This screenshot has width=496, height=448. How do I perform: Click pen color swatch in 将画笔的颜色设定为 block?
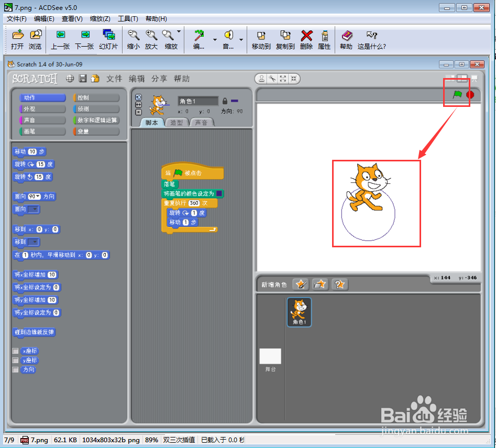coord(219,193)
